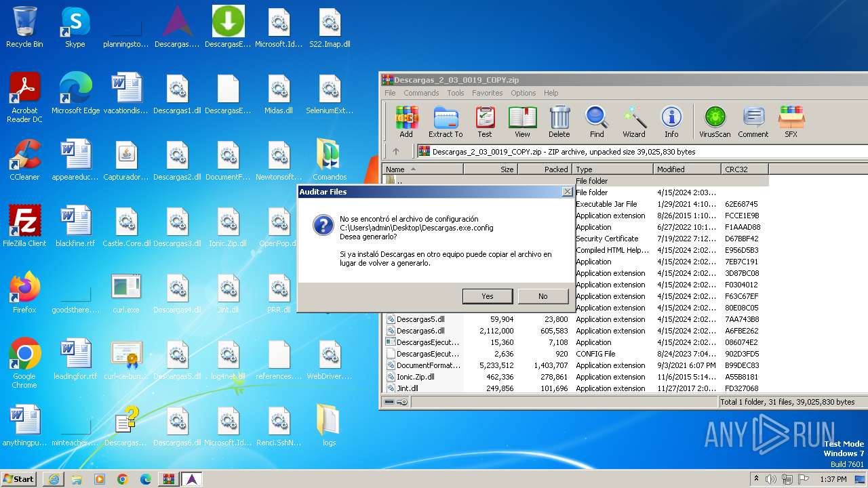Click the archive path address field

coord(642,152)
